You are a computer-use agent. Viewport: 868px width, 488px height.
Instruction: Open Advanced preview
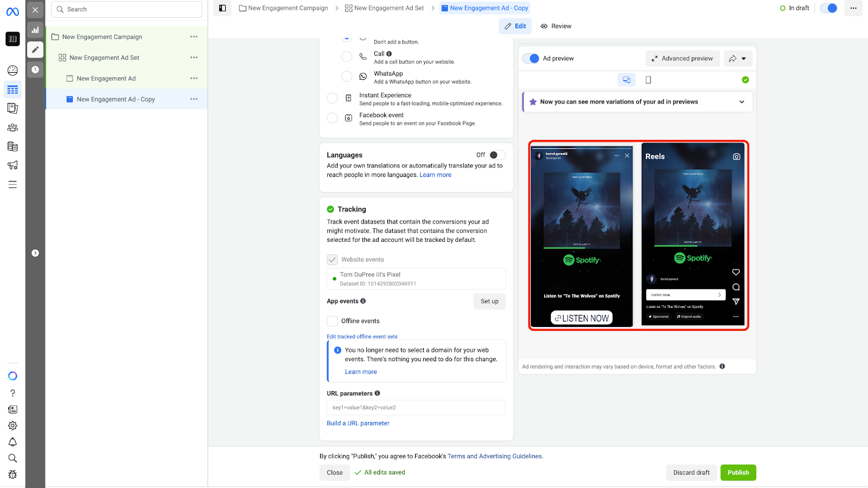[682, 59]
